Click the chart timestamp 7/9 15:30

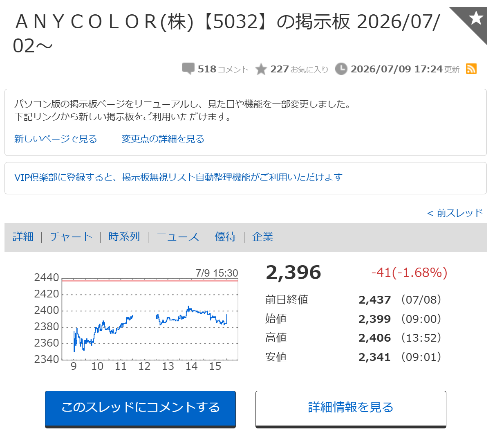[217, 273]
